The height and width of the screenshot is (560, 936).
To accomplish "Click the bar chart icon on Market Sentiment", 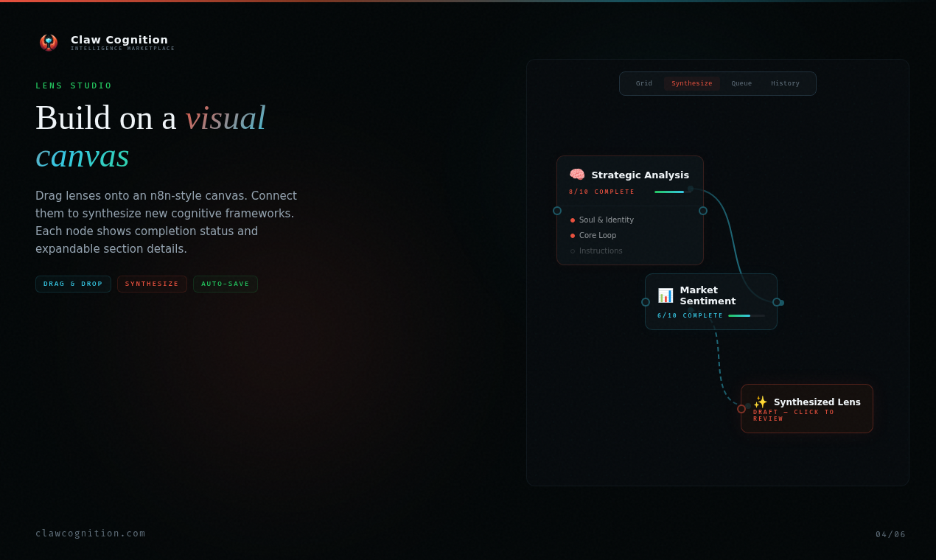I will point(666,295).
